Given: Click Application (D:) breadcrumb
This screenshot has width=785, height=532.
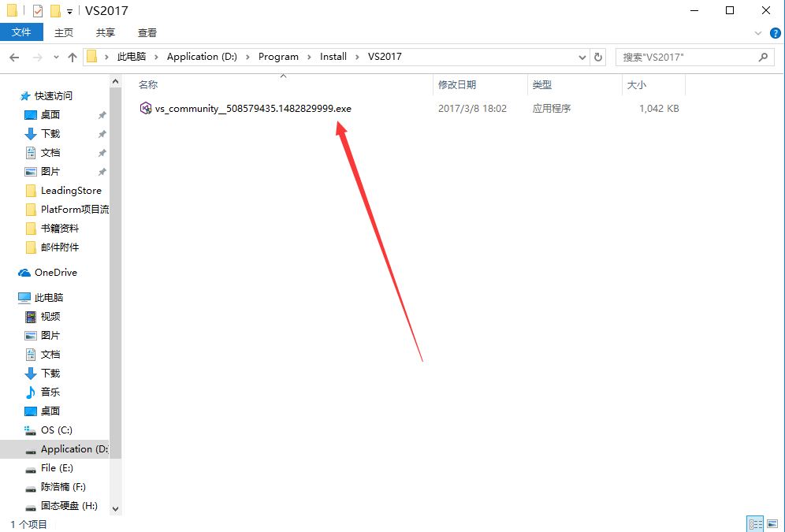Looking at the screenshot, I should coord(202,57).
